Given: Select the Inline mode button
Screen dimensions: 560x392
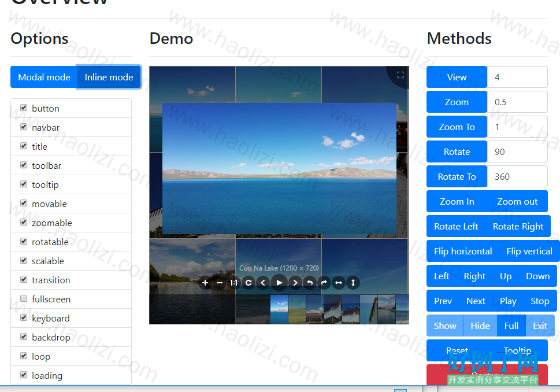Looking at the screenshot, I should (x=109, y=77).
